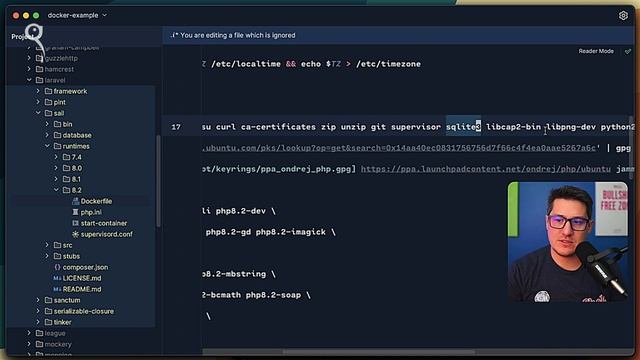This screenshot has height=360, width=640.
Task: Collapse the 8.2 runtime folder
Action: (56, 190)
